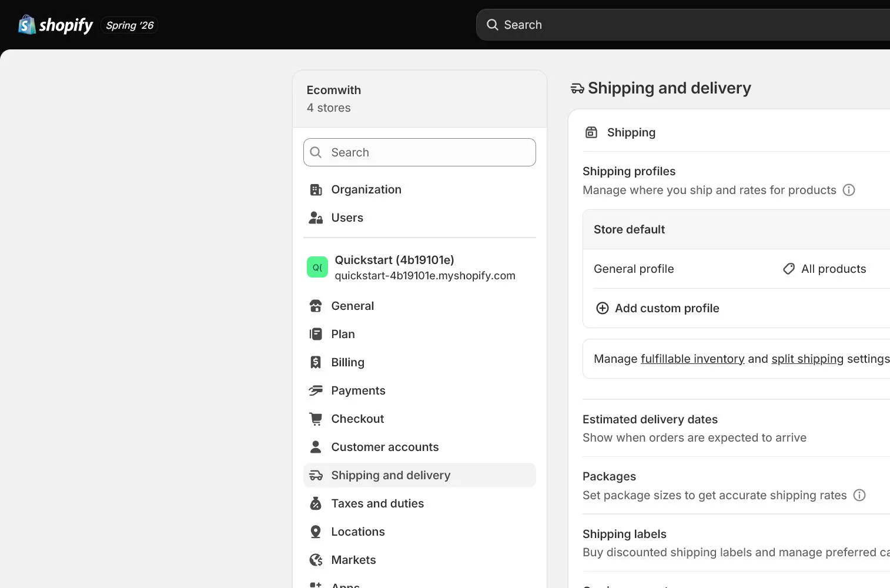This screenshot has width=890, height=588.
Task: Click the Plan icon
Action: (316, 334)
